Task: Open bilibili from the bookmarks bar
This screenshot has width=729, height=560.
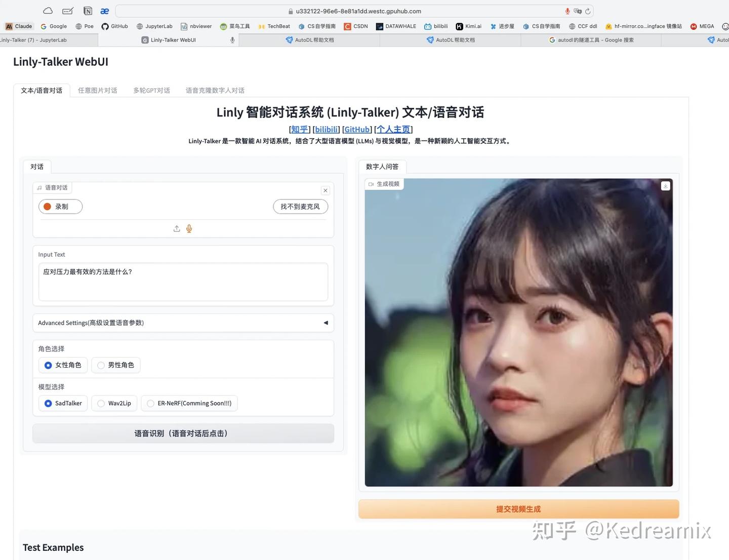Action: [436, 26]
